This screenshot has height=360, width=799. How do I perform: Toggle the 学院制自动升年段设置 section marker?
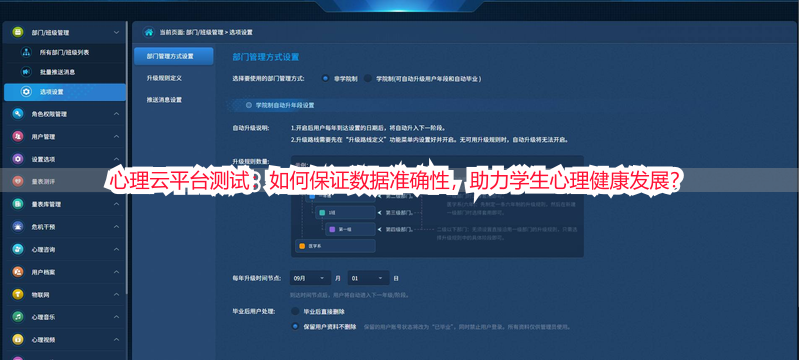[249, 105]
